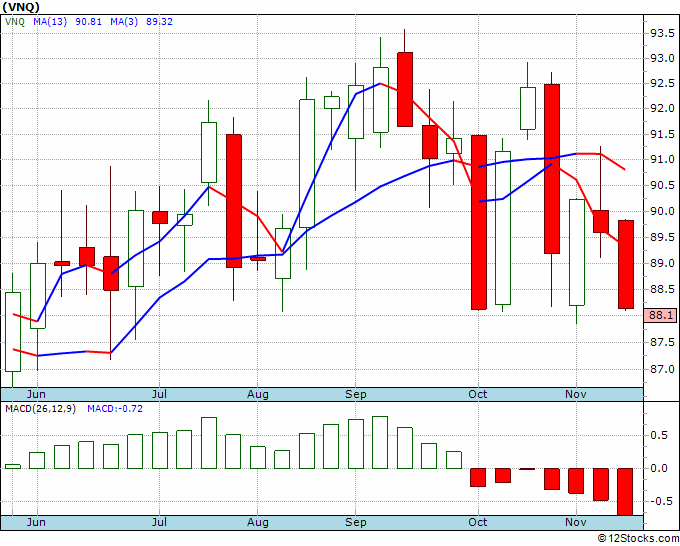Click the MA(3) legend label
Viewport: 680px width, 546px height.
pyautogui.click(x=124, y=22)
